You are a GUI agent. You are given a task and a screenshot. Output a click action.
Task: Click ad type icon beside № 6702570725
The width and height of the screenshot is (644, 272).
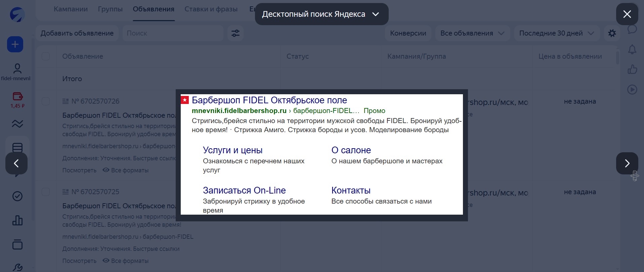(x=66, y=192)
